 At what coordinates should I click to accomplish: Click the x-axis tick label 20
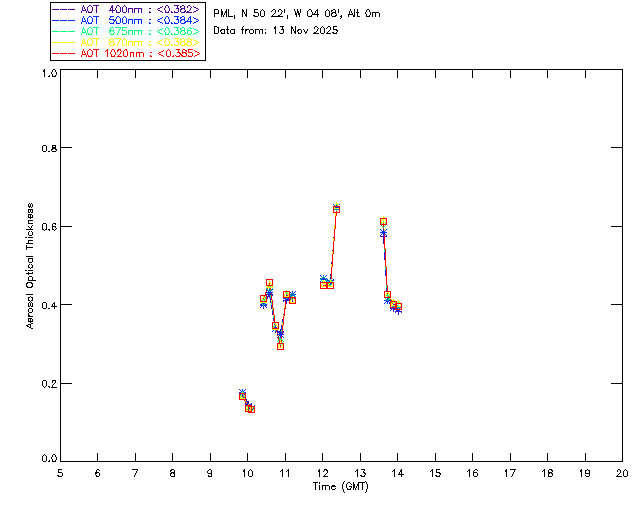click(x=622, y=473)
